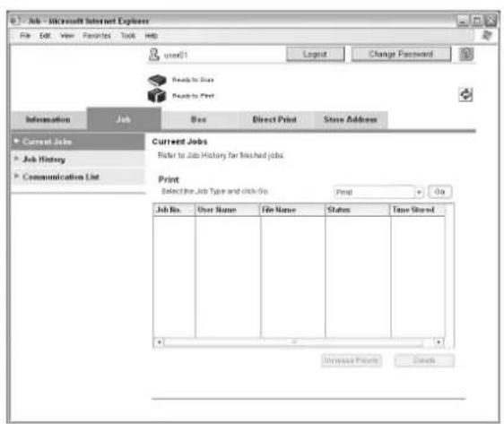Click the table's left scroll arrow
This screenshot has width=504, height=424.
click(159, 342)
